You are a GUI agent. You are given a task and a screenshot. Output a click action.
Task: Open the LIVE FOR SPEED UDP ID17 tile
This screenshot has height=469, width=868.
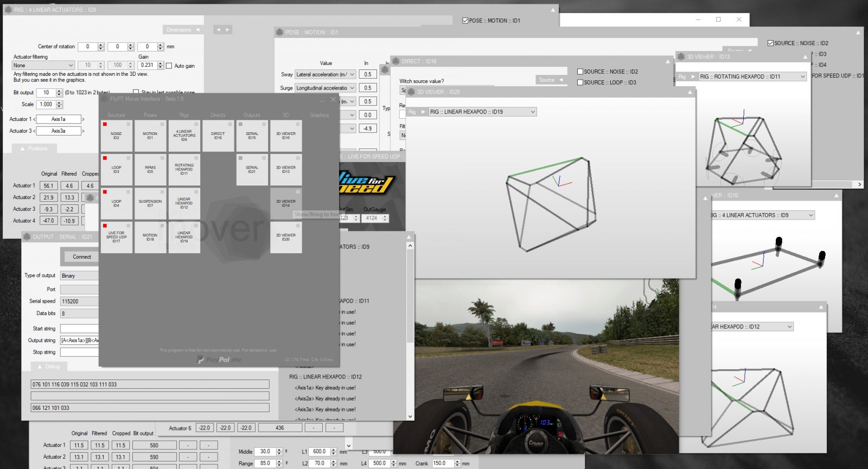116,237
